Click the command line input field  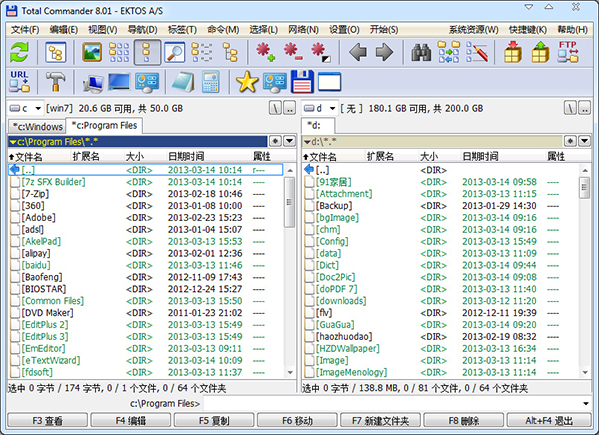pyautogui.click(x=393, y=404)
